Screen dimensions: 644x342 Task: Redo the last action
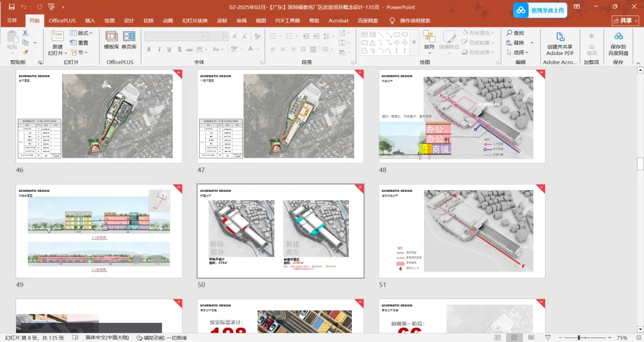(x=39, y=7)
